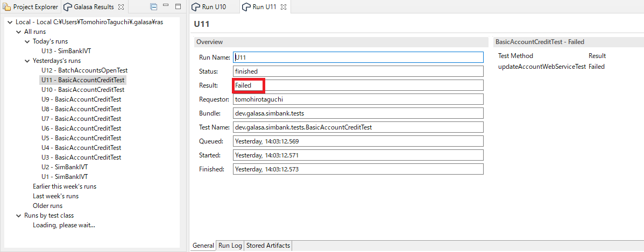Image resolution: width=644 pixels, height=252 pixels.
Task: Click the collapse all icon in Galasa Results
Action: [154, 7]
